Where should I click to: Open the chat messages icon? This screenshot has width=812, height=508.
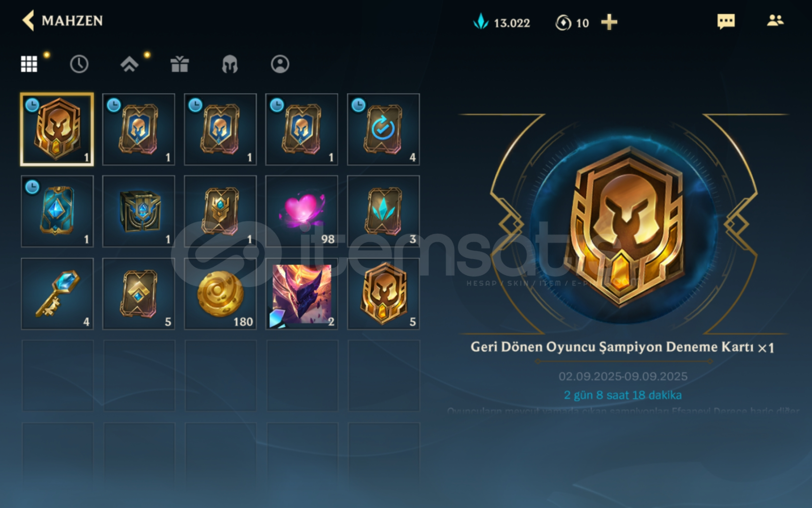pos(726,21)
